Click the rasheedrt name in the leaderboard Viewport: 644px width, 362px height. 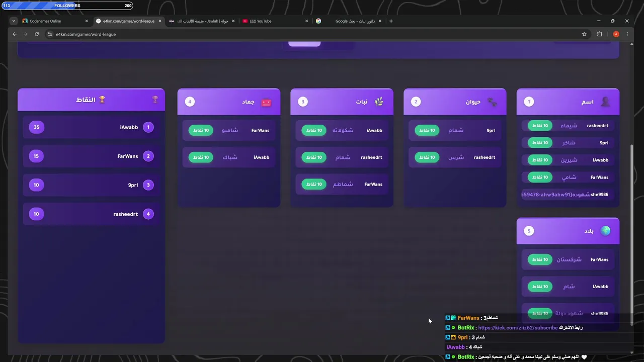coord(126,214)
